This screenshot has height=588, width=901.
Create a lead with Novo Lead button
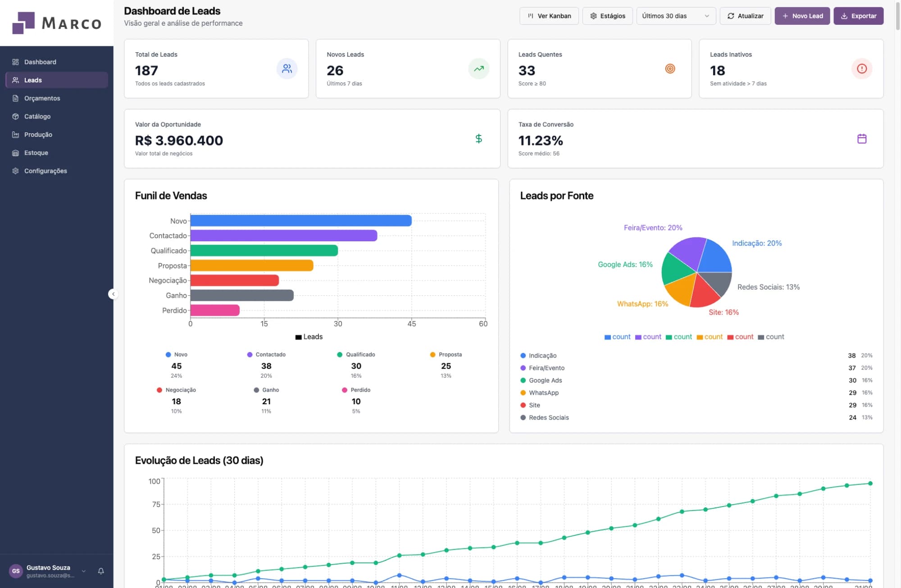[802, 16]
